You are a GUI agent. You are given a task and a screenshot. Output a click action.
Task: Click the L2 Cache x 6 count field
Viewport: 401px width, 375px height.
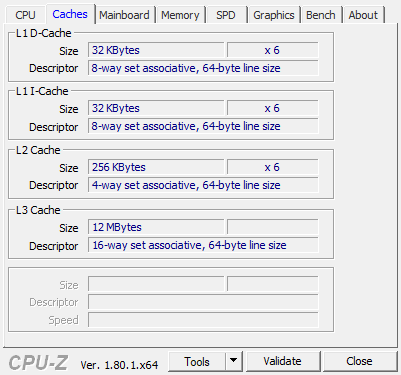[x=273, y=167]
